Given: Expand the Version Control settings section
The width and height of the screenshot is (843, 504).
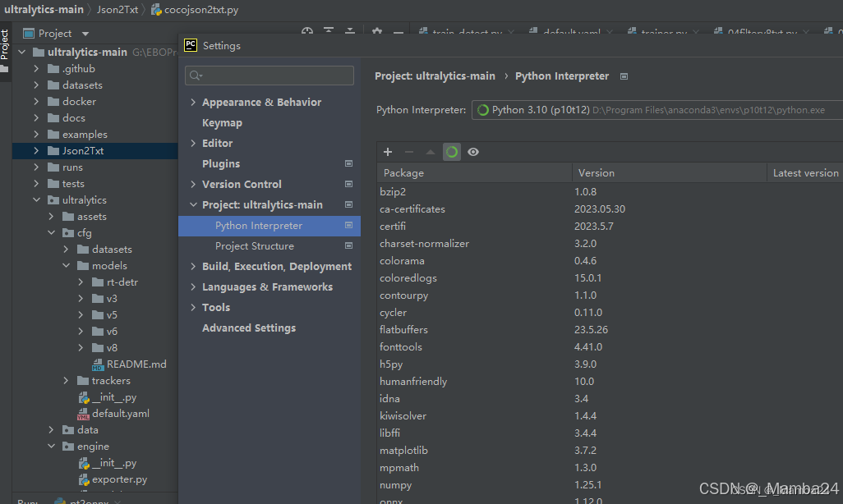Looking at the screenshot, I should [193, 184].
